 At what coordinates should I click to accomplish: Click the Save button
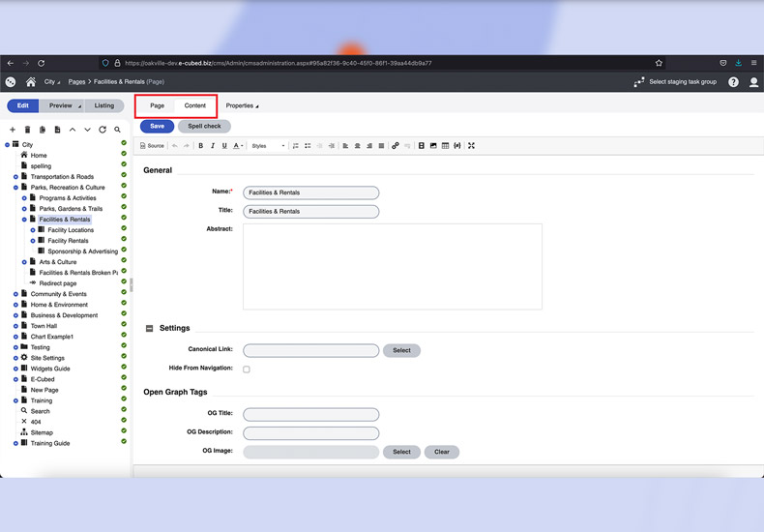157,126
